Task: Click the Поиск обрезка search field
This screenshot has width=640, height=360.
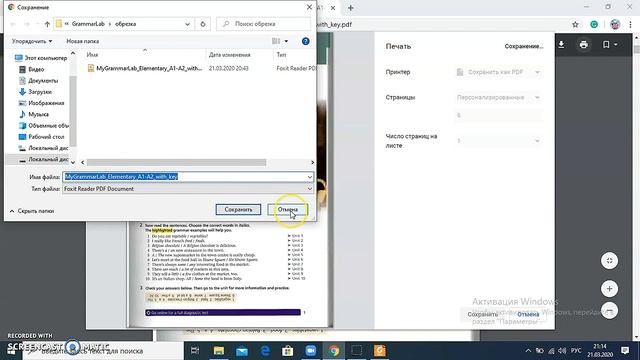Action: (x=263, y=24)
